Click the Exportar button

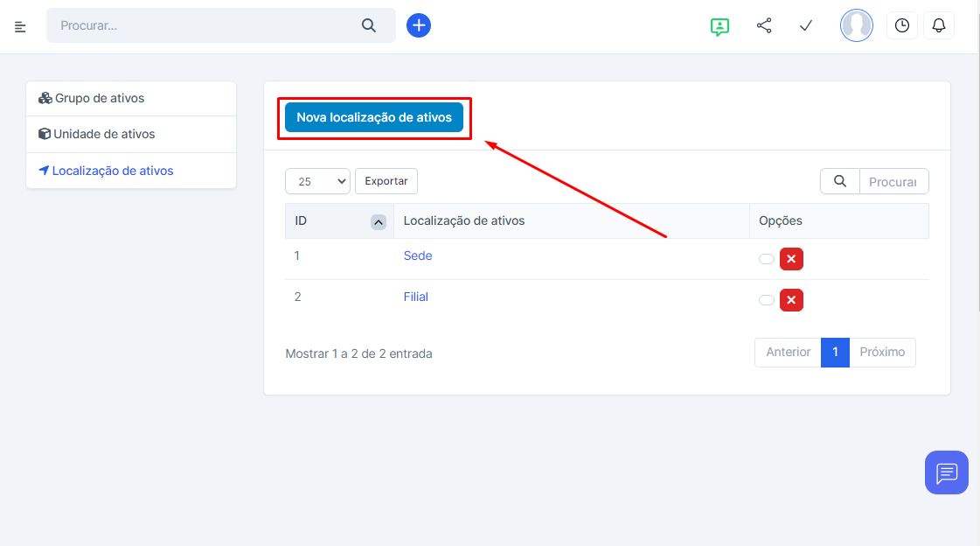click(386, 181)
